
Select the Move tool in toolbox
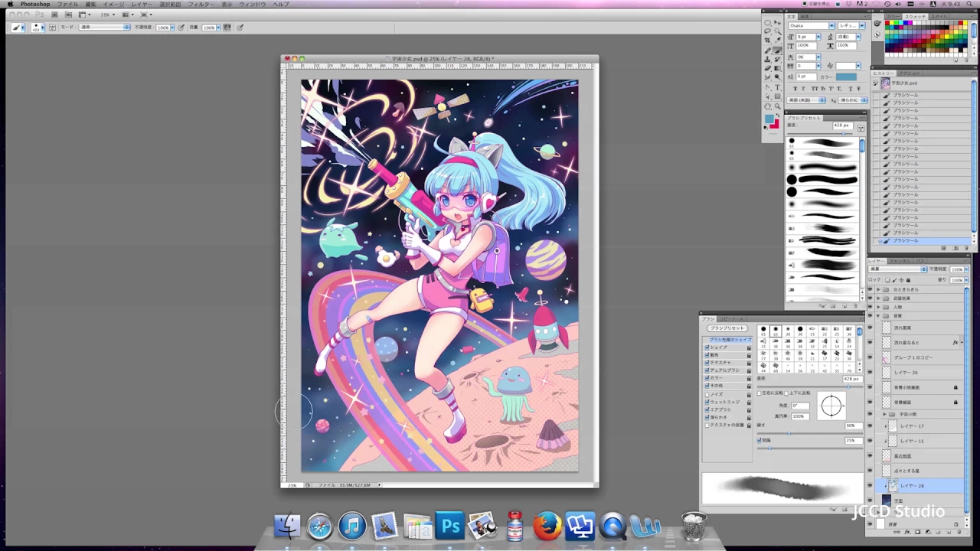778,23
